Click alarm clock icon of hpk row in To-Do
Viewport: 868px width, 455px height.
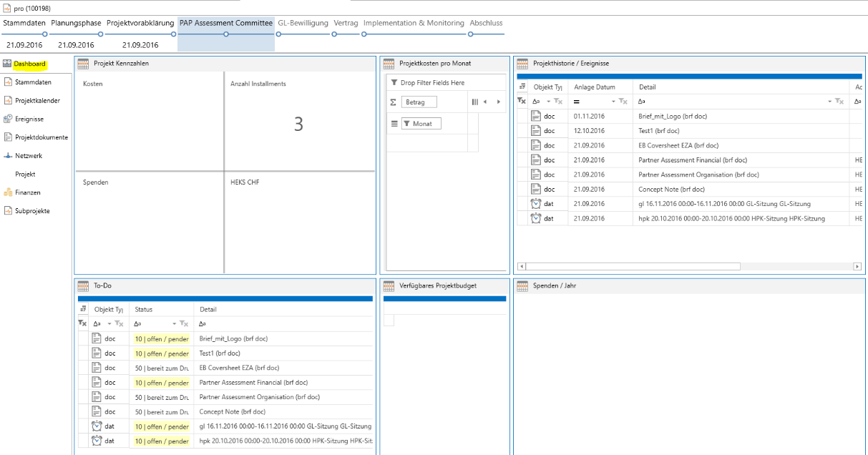97,441
